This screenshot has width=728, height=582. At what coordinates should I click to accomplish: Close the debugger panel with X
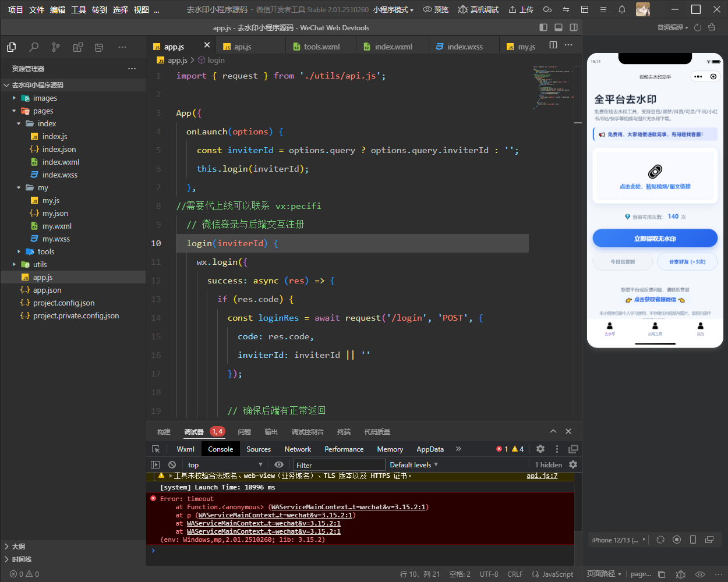[568, 431]
